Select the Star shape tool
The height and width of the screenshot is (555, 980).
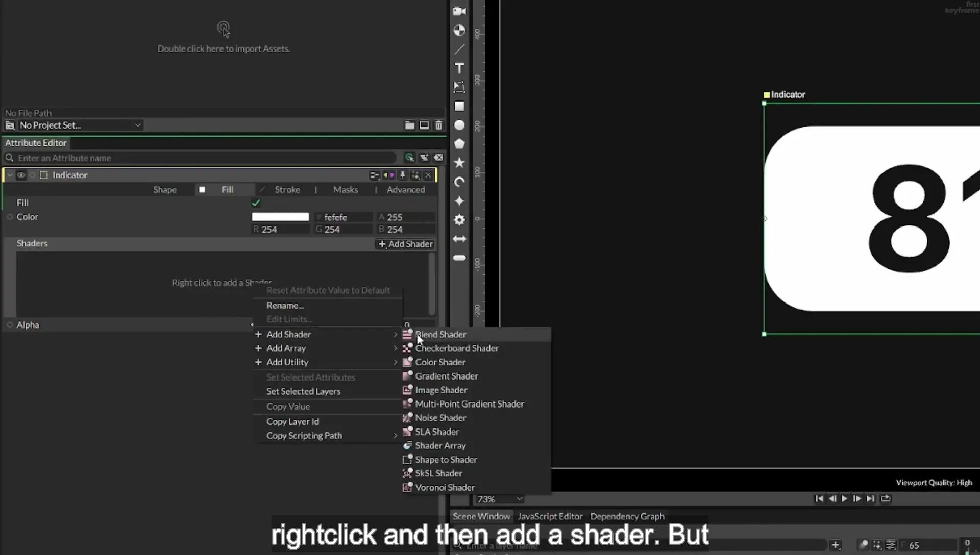tap(459, 163)
